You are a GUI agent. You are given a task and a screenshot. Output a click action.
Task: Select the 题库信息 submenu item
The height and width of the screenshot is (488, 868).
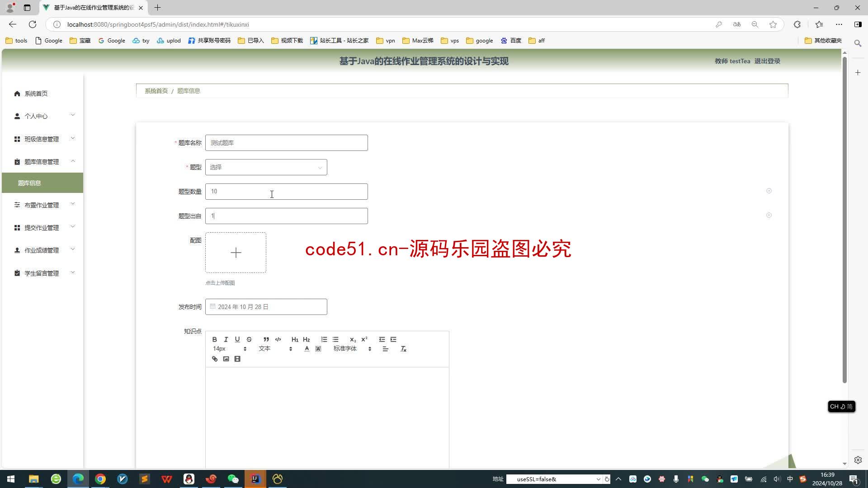[42, 183]
